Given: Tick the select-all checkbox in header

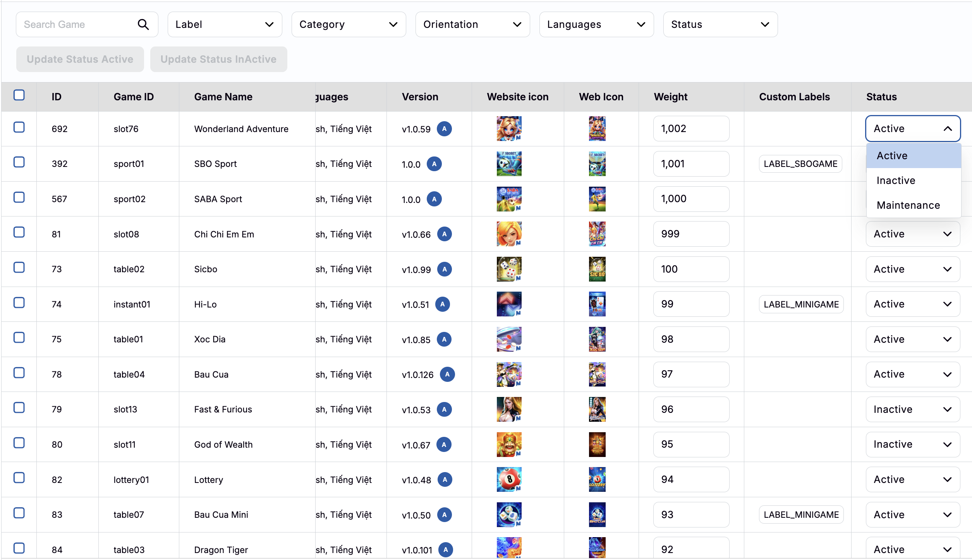Looking at the screenshot, I should (19, 95).
